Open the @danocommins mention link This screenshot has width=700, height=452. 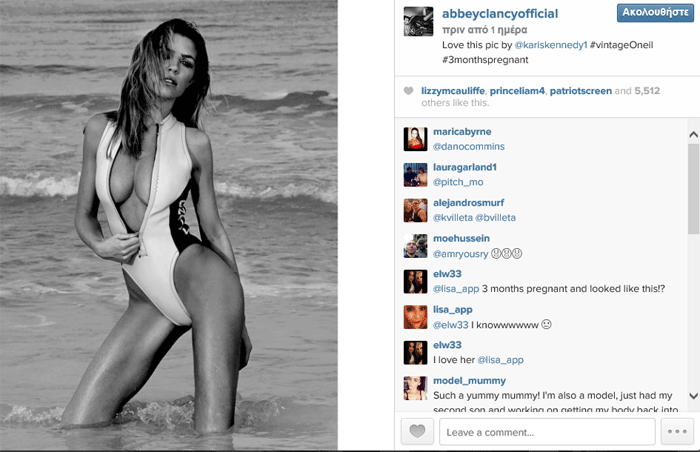coord(469,146)
